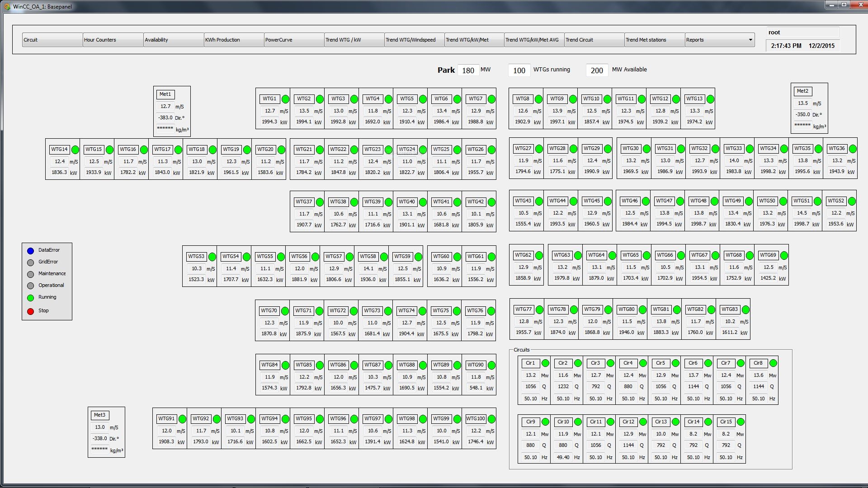Switch to the Availability view
This screenshot has height=488, width=868.
click(174, 40)
